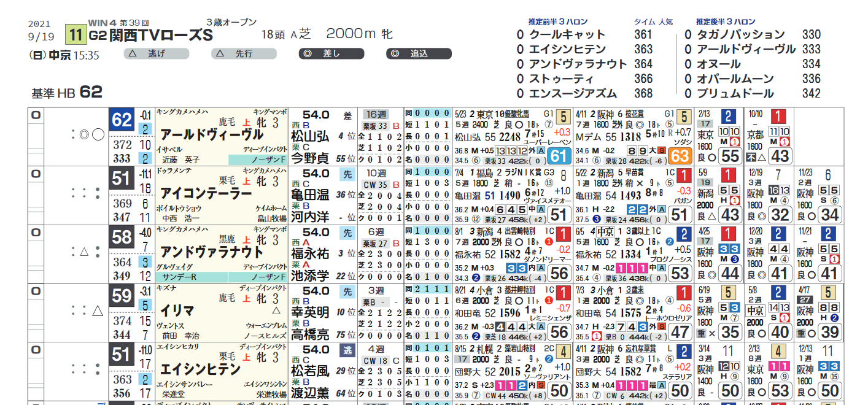Open horse アンドヴァラナウト in the table
This screenshot has width=868, height=405.
[x=212, y=252]
